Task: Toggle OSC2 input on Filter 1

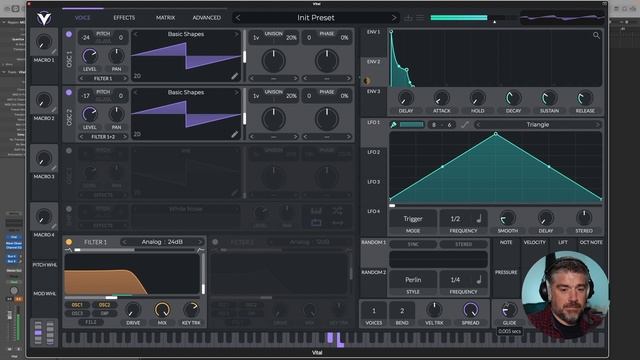Action: click(104, 305)
